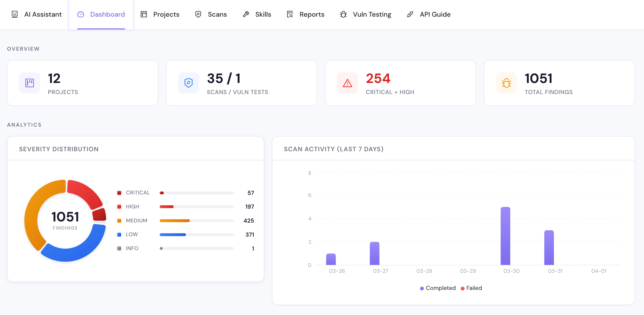Click the CRITICAL red color swatch
Screen dimensions: 644x315
click(119, 193)
